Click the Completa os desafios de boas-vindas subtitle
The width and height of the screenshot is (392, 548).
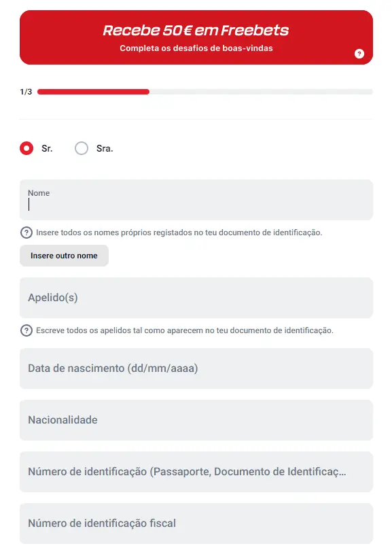(196, 48)
